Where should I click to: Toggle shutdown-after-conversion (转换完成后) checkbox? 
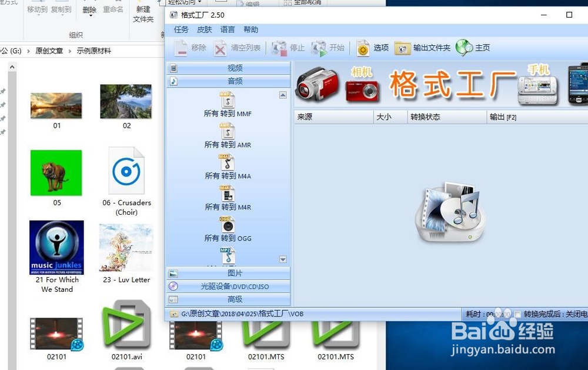[x=517, y=314]
